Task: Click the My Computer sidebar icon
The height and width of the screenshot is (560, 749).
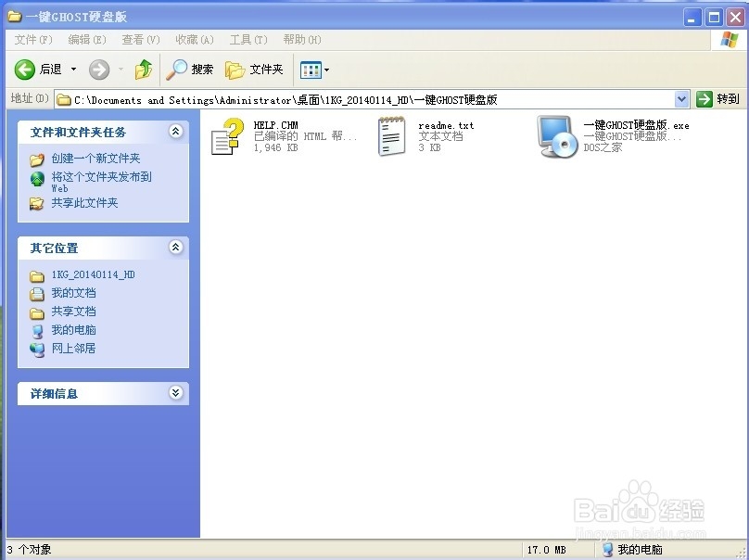Action: [x=37, y=331]
